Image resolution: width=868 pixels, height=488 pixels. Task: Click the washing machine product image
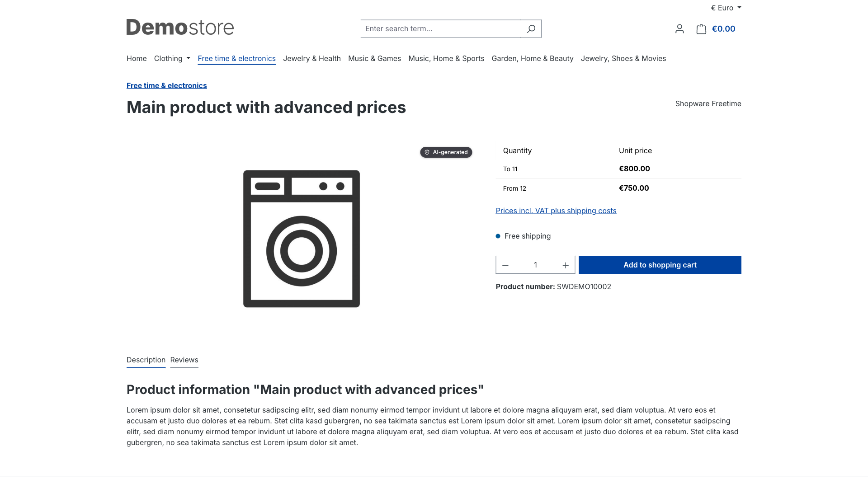point(302,239)
